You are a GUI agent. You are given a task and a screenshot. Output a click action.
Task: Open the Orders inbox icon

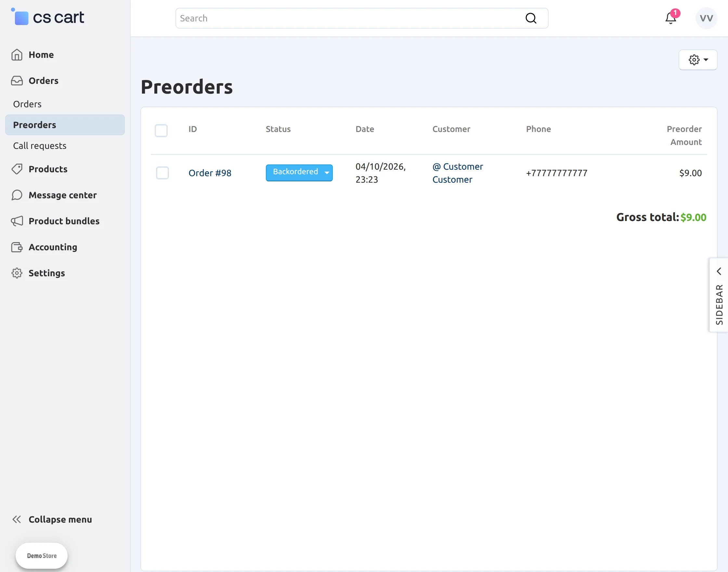pyautogui.click(x=17, y=80)
